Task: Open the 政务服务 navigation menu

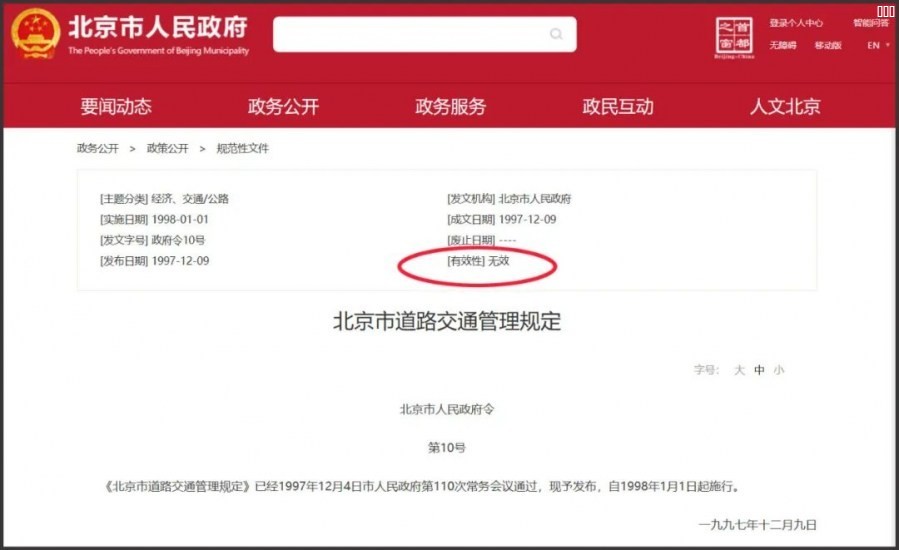Action: (x=450, y=107)
